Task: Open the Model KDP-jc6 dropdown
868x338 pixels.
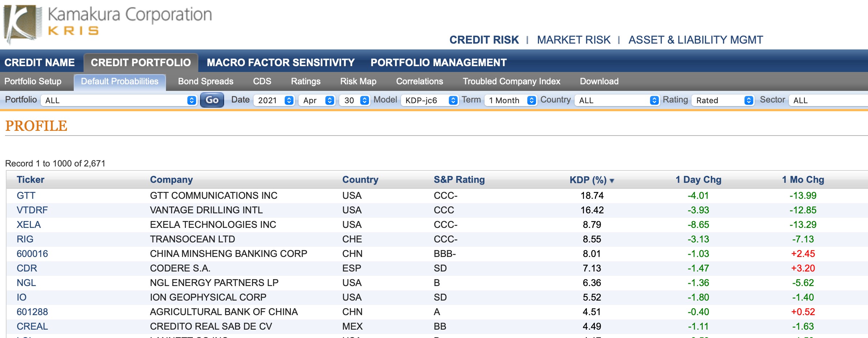Action: (x=430, y=100)
